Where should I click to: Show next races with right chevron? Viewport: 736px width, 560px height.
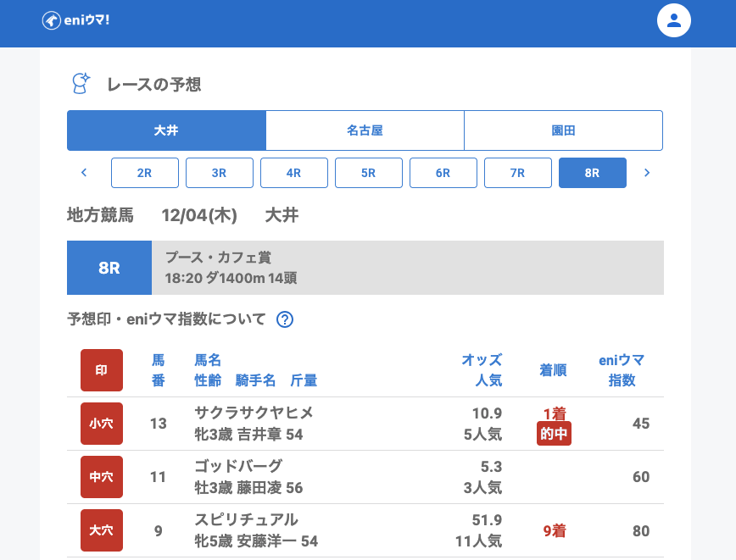tap(647, 173)
